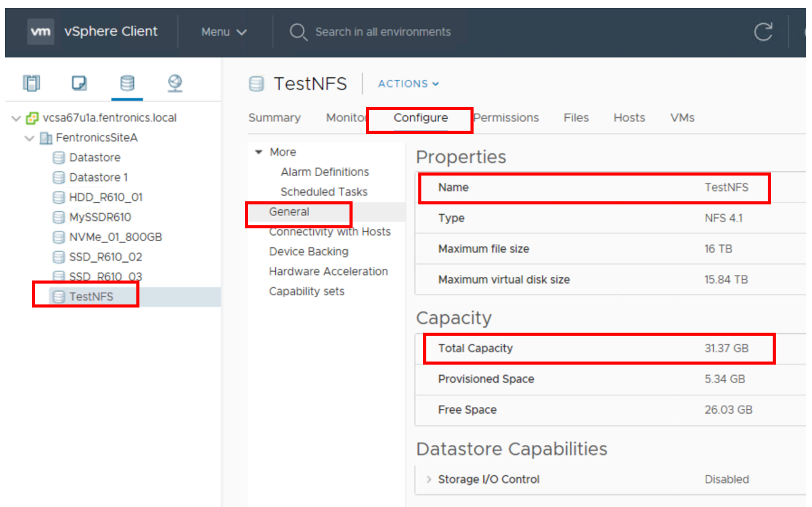Click the datastore icon beside SSD_R610_02
812x507 pixels.
[59, 257]
